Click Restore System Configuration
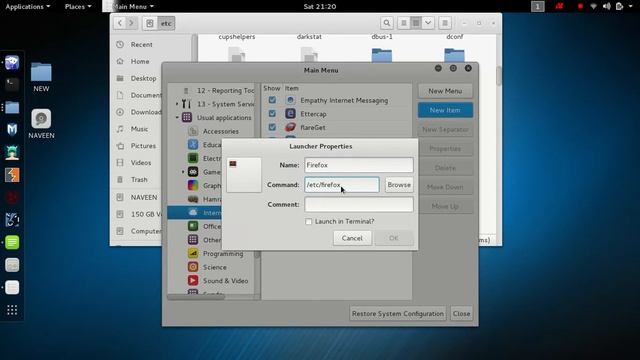640x360 pixels. (x=398, y=313)
